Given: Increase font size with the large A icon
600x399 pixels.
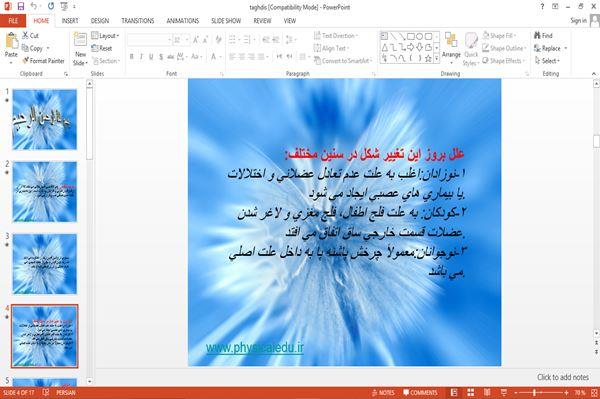Looking at the screenshot, I should point(196,40).
